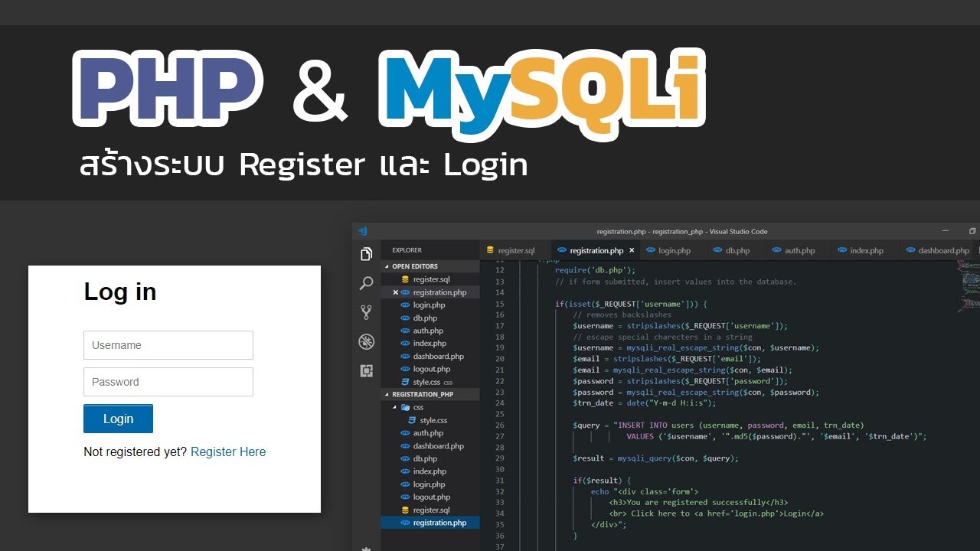Open login.php under Open Editors
The width and height of the screenshot is (980, 551).
[x=429, y=305]
